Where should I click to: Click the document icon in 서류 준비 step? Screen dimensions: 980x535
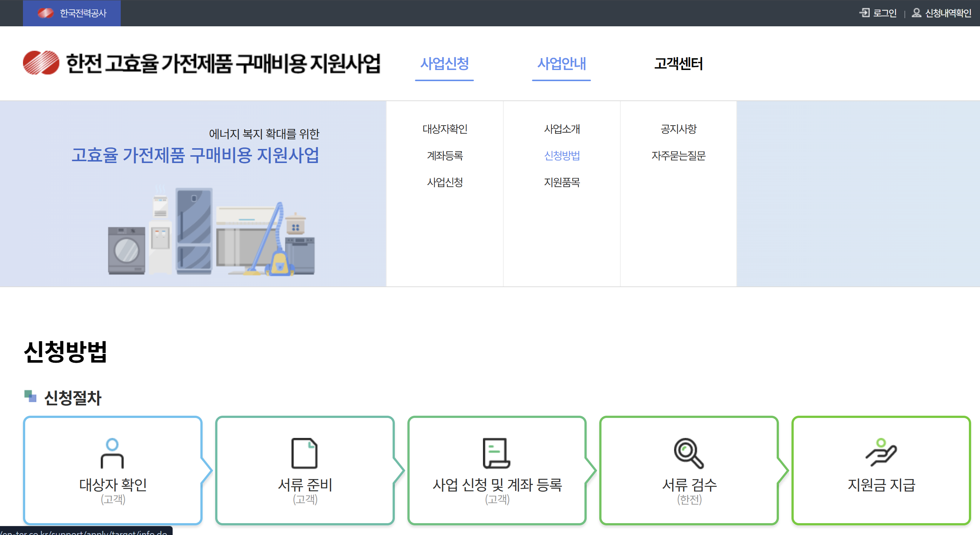point(304,453)
